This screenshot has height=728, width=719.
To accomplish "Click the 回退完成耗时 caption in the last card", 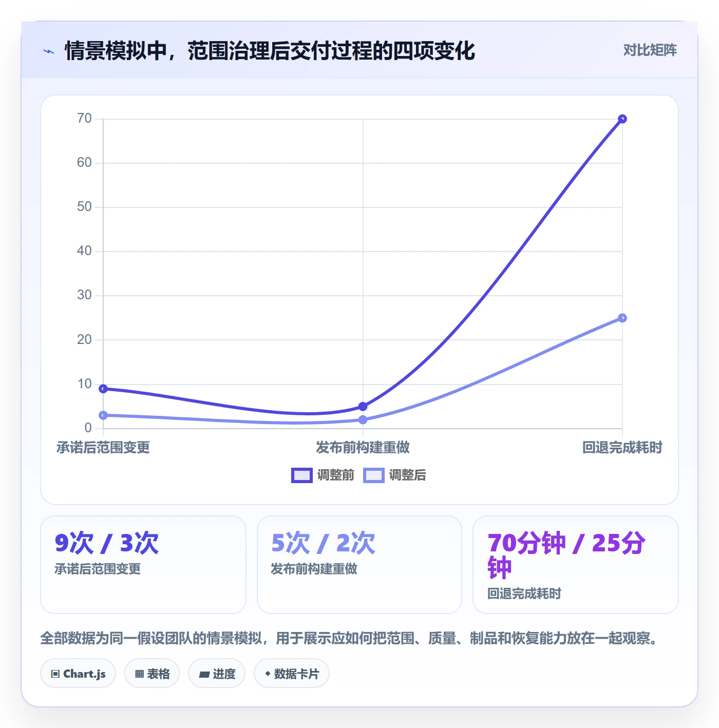I will pos(524,593).
